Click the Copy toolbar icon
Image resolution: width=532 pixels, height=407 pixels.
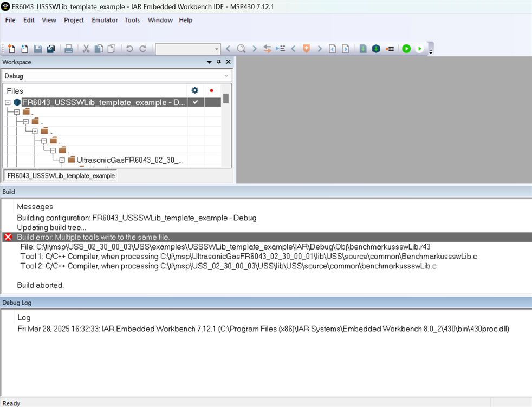tap(99, 49)
